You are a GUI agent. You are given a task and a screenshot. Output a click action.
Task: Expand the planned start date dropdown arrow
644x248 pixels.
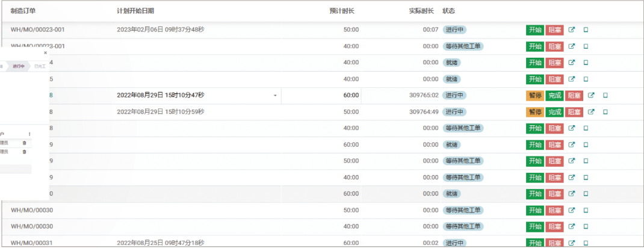275,95
